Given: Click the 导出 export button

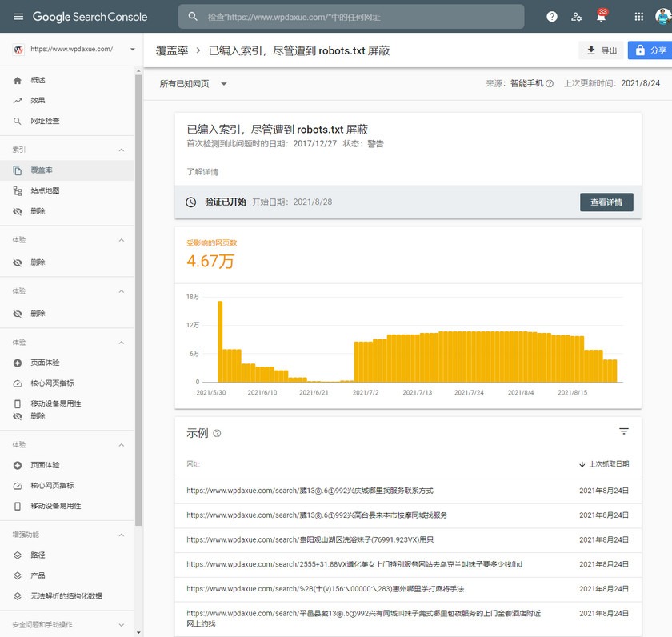Looking at the screenshot, I should (602, 50).
